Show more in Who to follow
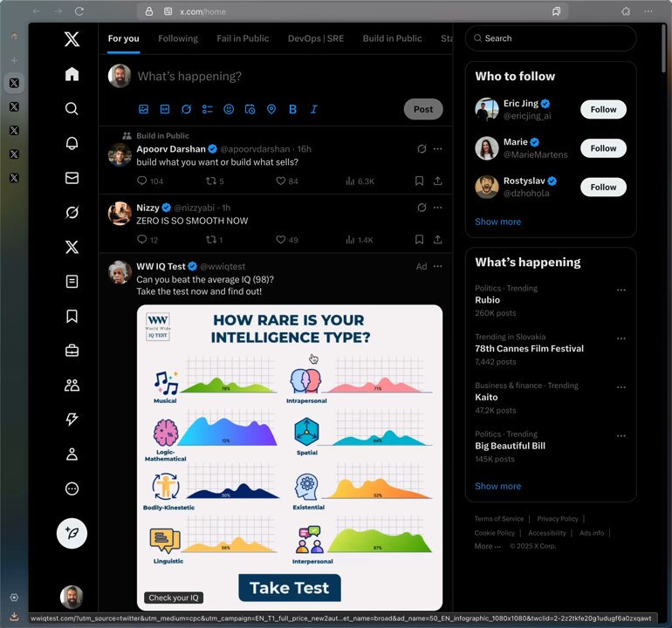Viewport: 672px width, 628px height. point(498,222)
